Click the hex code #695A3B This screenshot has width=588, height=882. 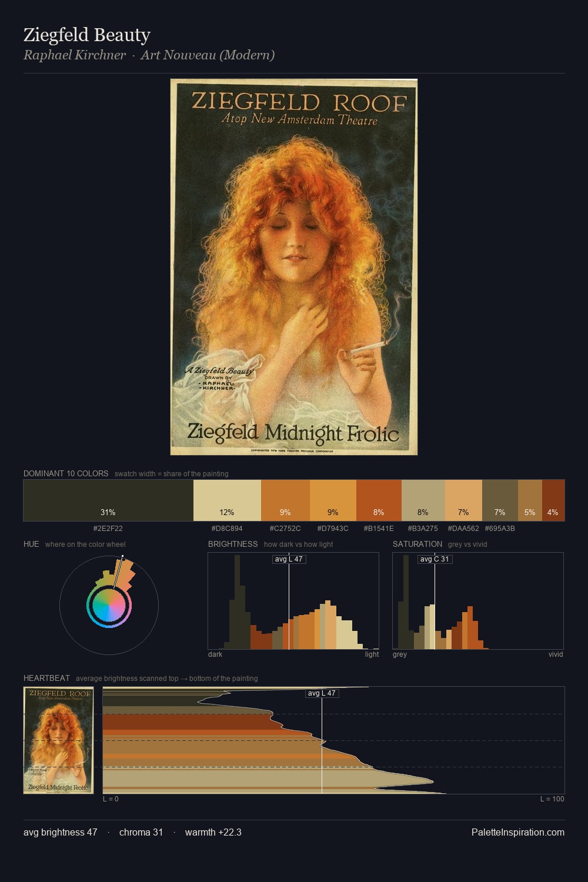point(500,529)
